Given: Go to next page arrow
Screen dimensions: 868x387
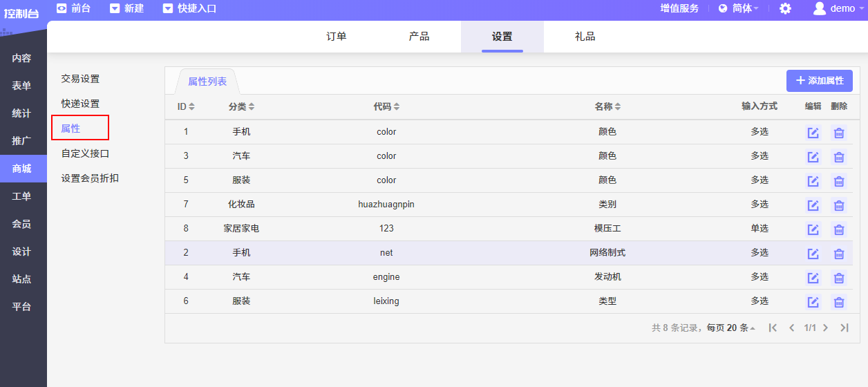Looking at the screenshot, I should (x=825, y=328).
